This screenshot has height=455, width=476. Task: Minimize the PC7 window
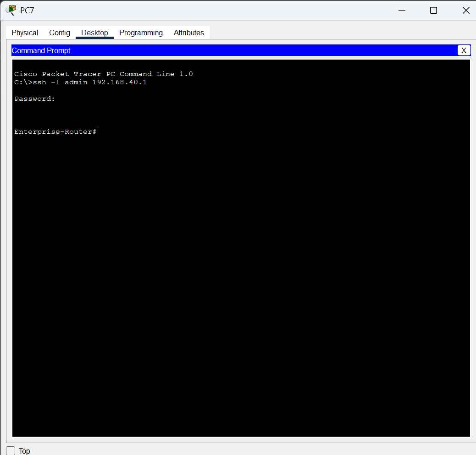point(402,11)
